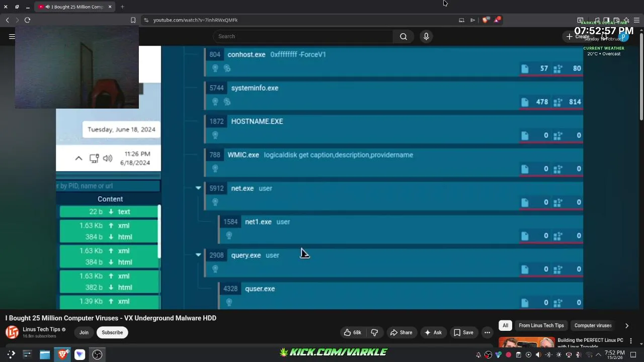Open the options menu for the recommended video
The height and width of the screenshot is (362, 644).
tap(631, 341)
